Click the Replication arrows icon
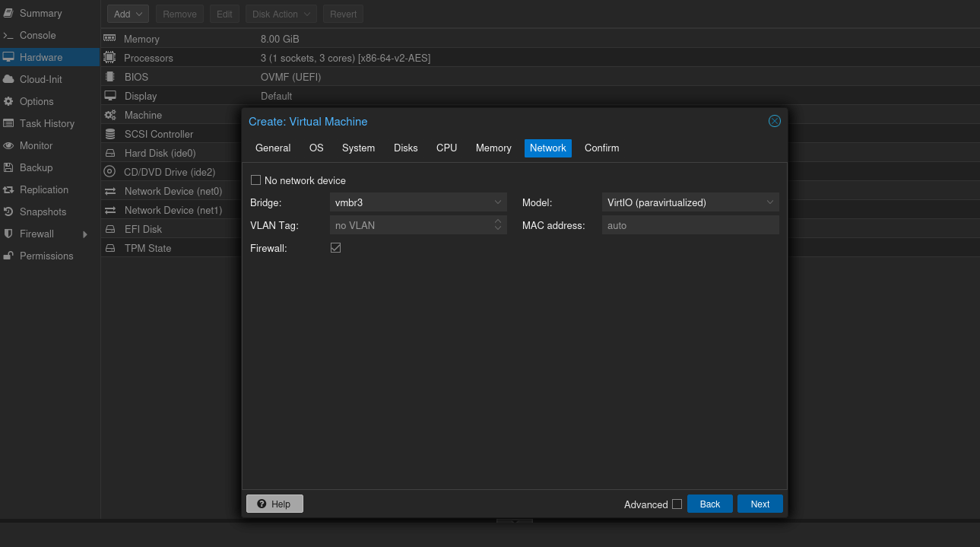Viewport: 980px width, 547px height. [x=8, y=189]
